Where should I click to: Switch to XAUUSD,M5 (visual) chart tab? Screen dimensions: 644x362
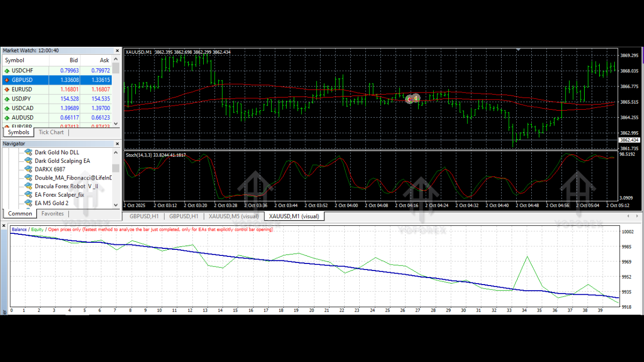[x=233, y=216]
